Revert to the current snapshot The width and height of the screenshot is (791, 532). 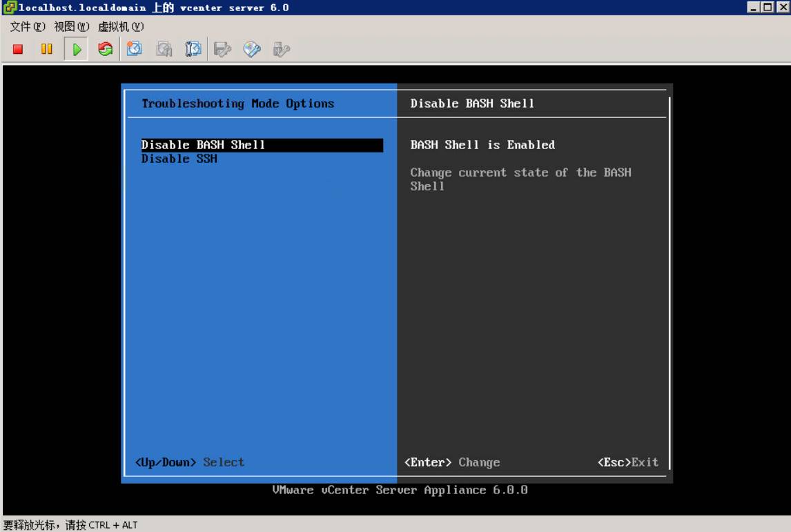click(164, 49)
